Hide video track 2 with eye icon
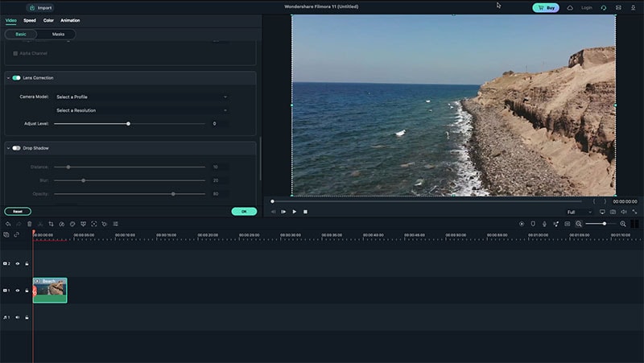 (17, 264)
